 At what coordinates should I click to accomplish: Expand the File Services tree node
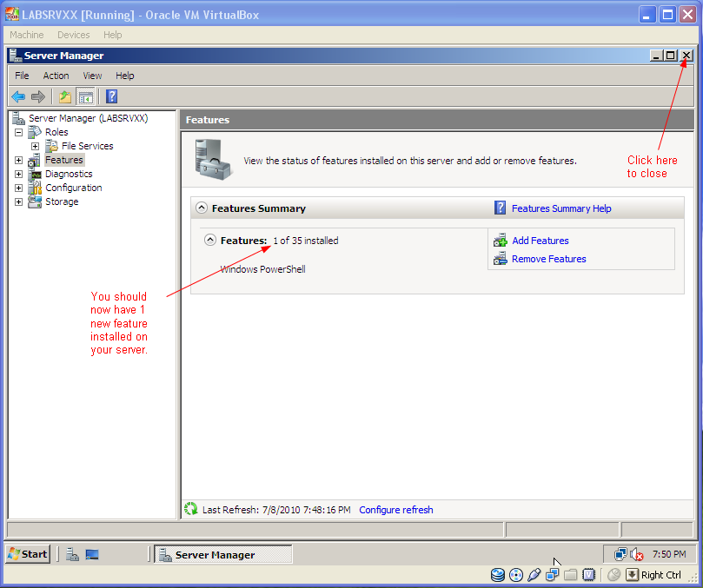pyautogui.click(x=35, y=146)
